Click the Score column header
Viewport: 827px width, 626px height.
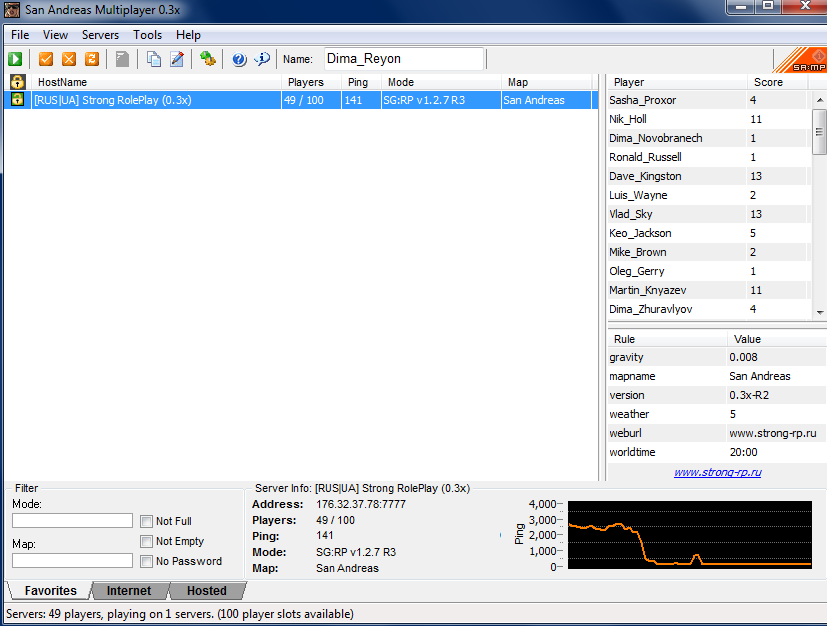pyautogui.click(x=777, y=82)
